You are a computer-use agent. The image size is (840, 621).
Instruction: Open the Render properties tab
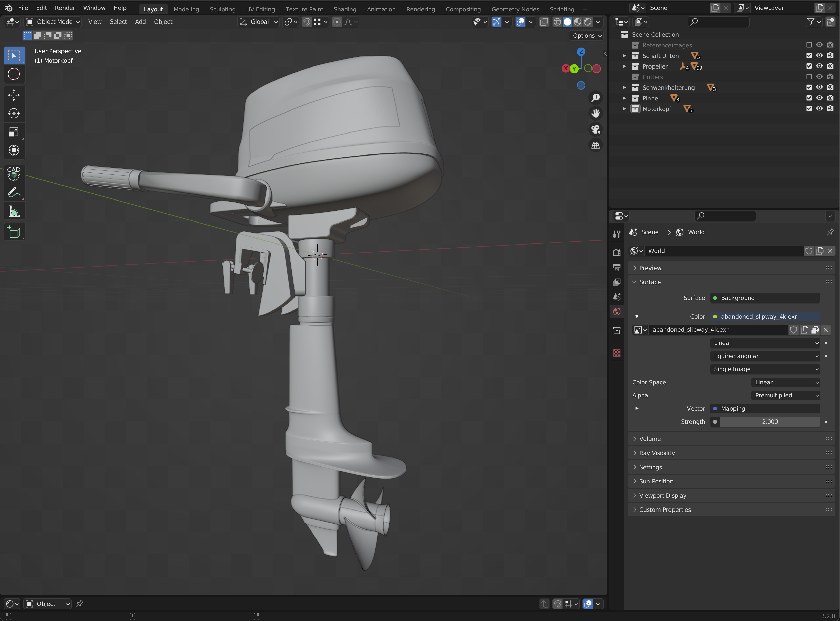[617, 252]
